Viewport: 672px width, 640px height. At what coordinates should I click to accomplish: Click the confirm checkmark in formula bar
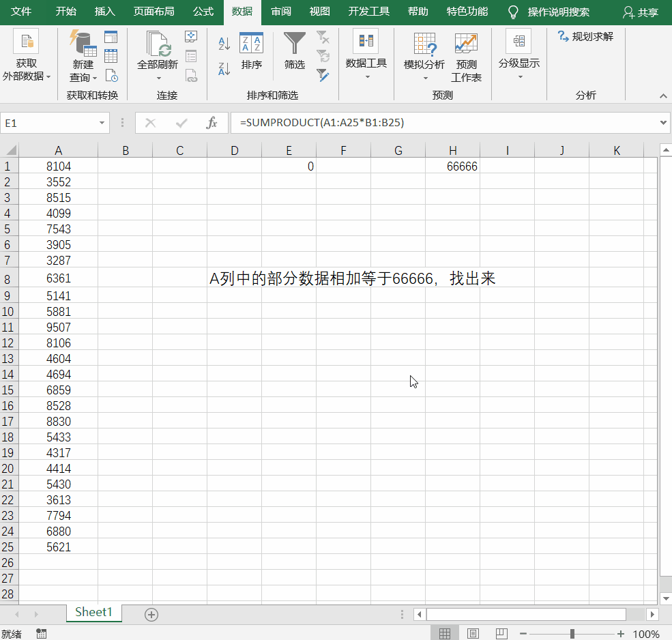point(181,123)
